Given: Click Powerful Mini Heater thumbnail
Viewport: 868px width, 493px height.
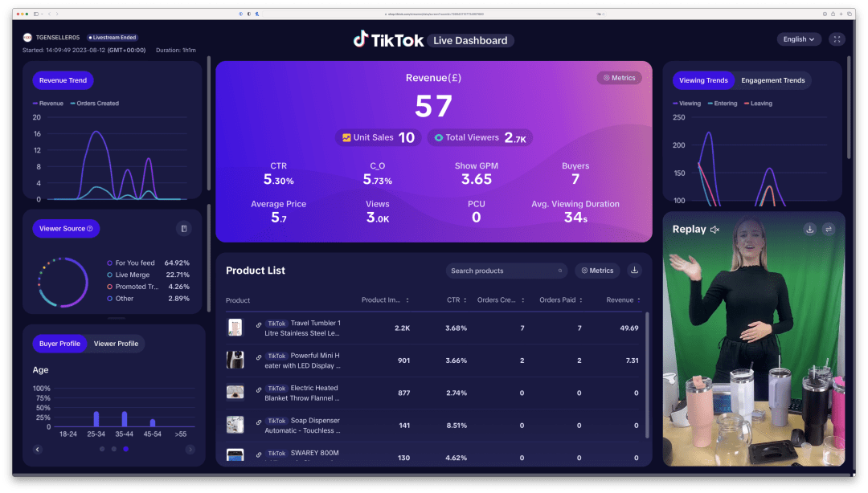Looking at the screenshot, I should (x=235, y=361).
